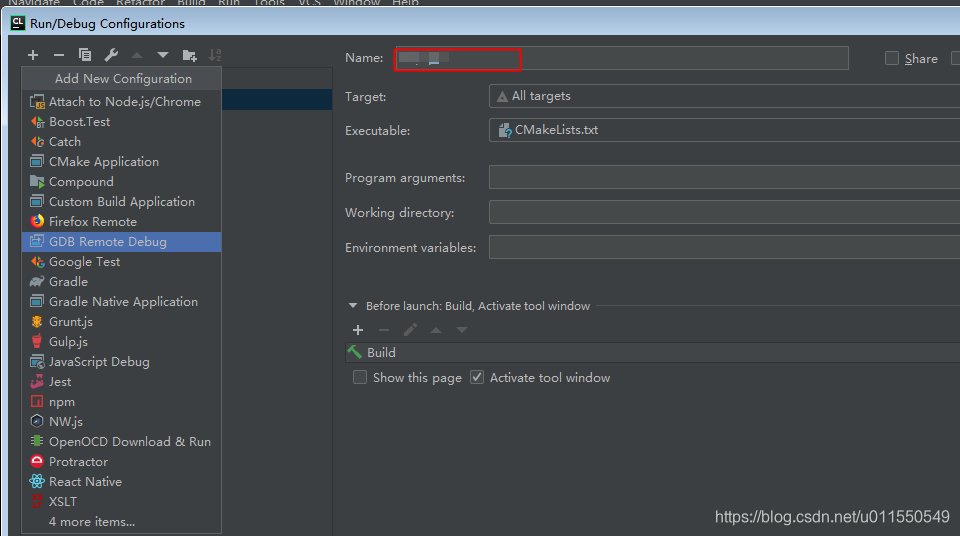Edit before-launch task with pencil icon

click(410, 330)
